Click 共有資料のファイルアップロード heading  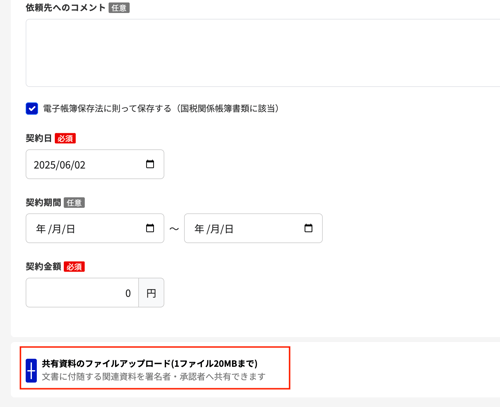tap(150, 363)
